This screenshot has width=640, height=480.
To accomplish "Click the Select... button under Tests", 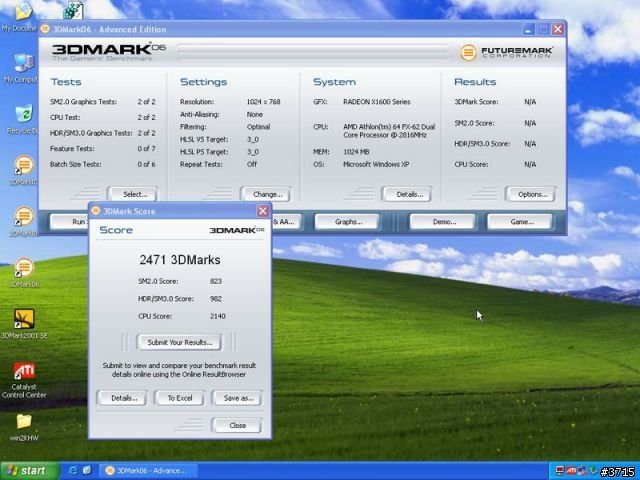I will 133,194.
